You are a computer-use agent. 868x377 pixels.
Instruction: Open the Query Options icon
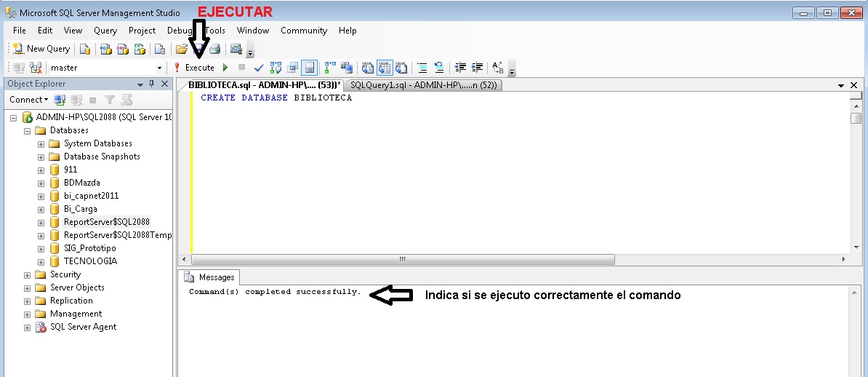point(293,68)
